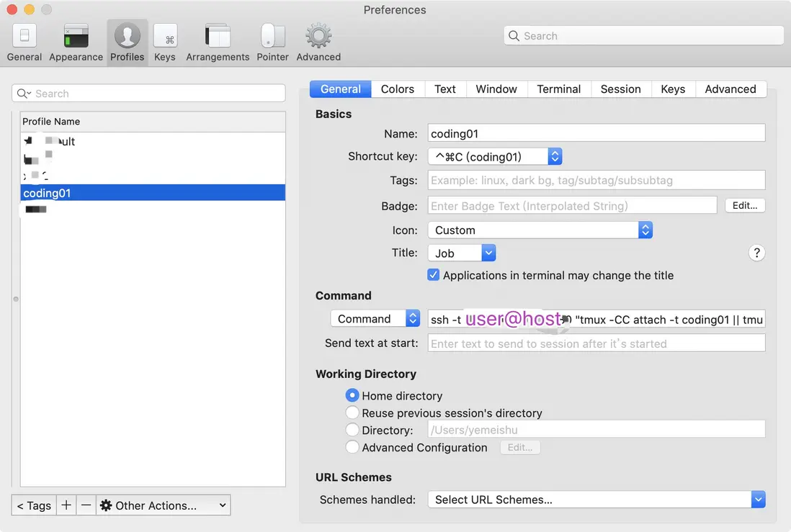Viewport: 791px width, 532px height.
Task: Select Advanced Configuration radio option
Action: pyautogui.click(x=352, y=446)
